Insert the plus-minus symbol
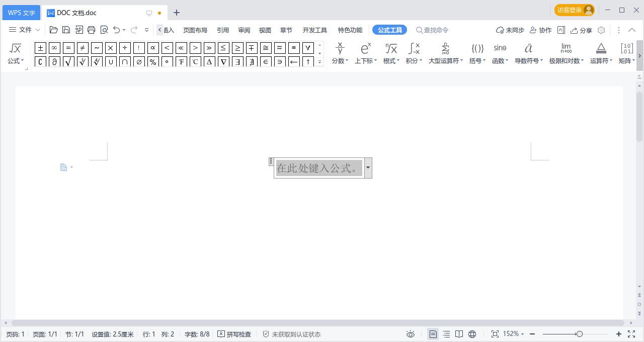Viewport: 644px width, 342px height. [40, 48]
